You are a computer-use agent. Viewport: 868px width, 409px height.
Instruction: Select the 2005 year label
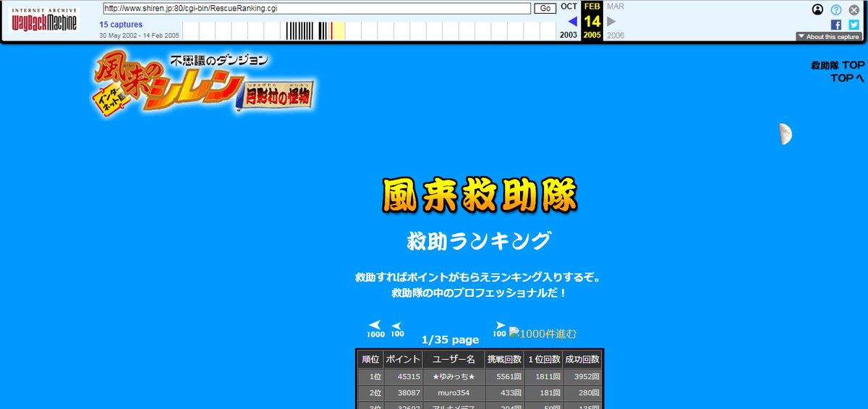point(592,35)
